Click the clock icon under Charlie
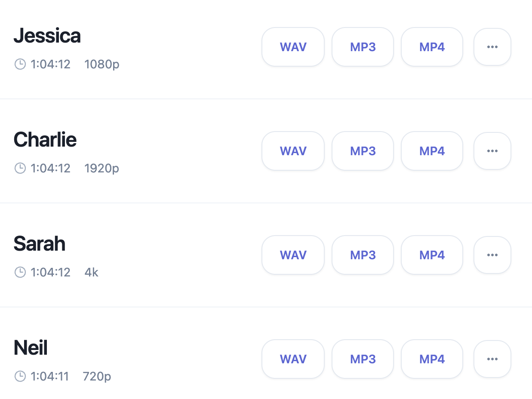The height and width of the screenshot is (399, 532). point(20,168)
